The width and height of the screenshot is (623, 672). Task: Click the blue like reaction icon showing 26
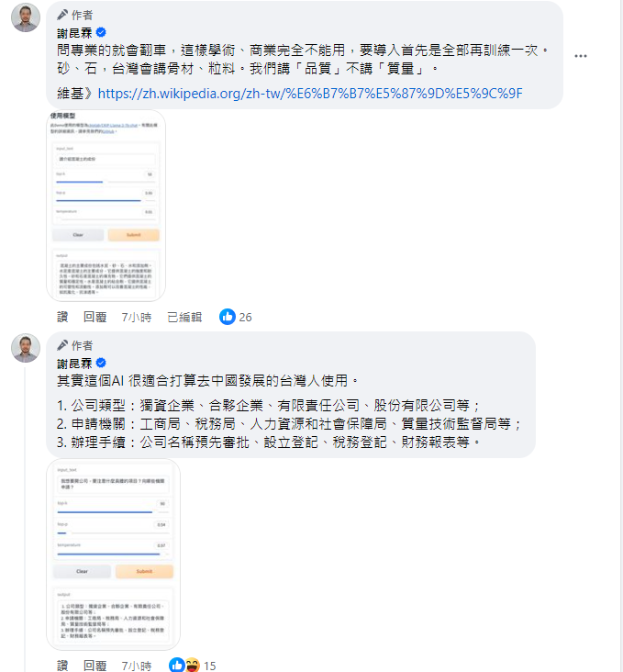(228, 317)
